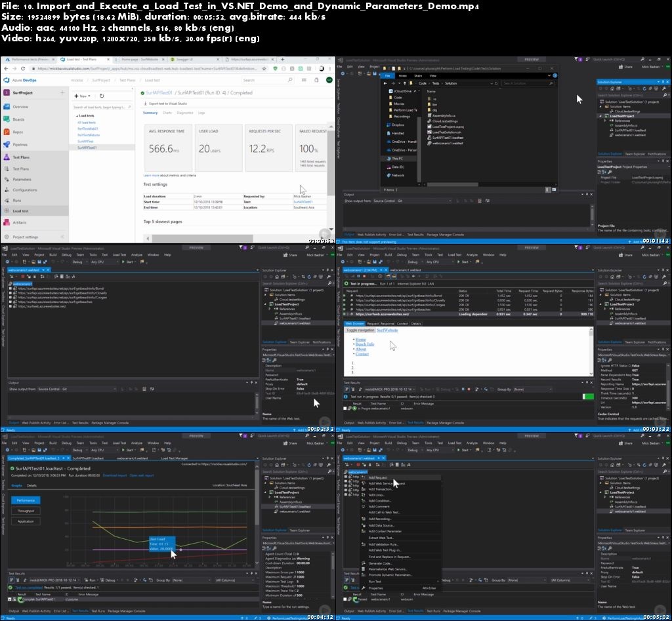Image resolution: width=672 pixels, height=621 pixels.
Task: Click the Export test to Visual Studio download icon
Action: pyautogui.click(x=146, y=104)
